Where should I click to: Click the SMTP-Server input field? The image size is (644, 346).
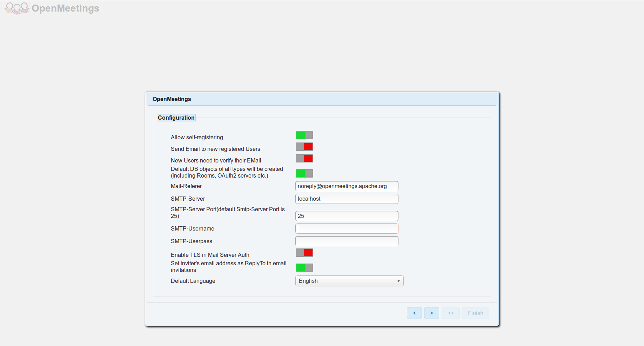(x=347, y=199)
